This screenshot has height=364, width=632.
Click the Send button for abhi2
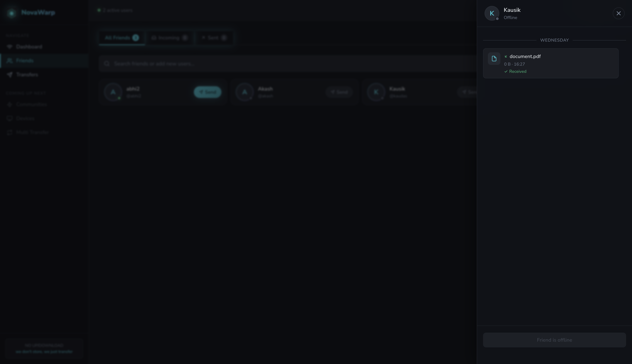pos(208,92)
